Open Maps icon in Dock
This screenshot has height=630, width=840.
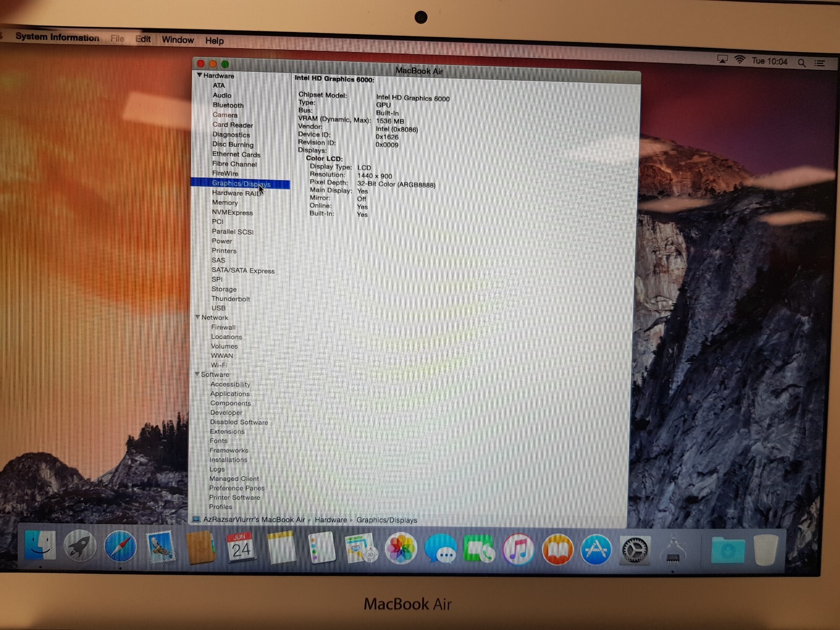(361, 548)
